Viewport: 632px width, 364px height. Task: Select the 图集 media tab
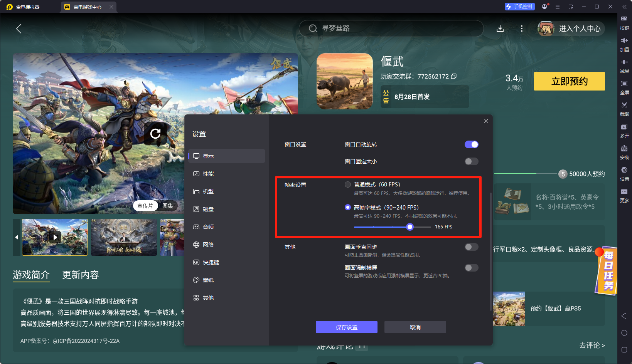[x=168, y=206]
